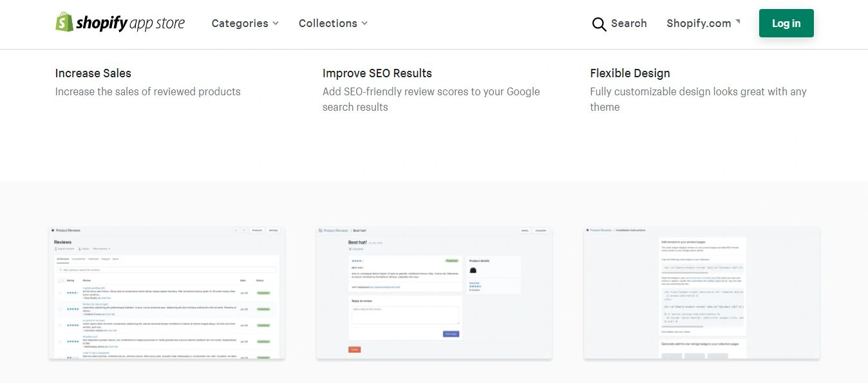Screen dimensions: 868x383
Task: Click the external arrow beside Shopify.com
Action: [x=738, y=21]
